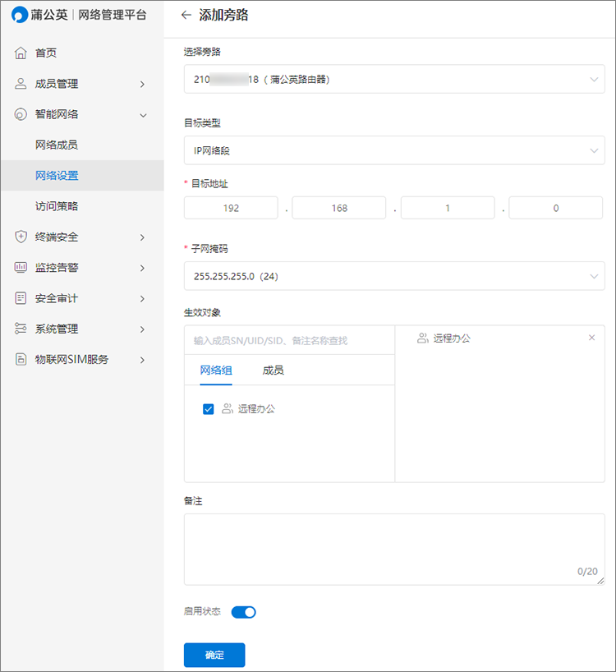Click the 终端安全 shield icon
616x672 pixels.
(21, 237)
